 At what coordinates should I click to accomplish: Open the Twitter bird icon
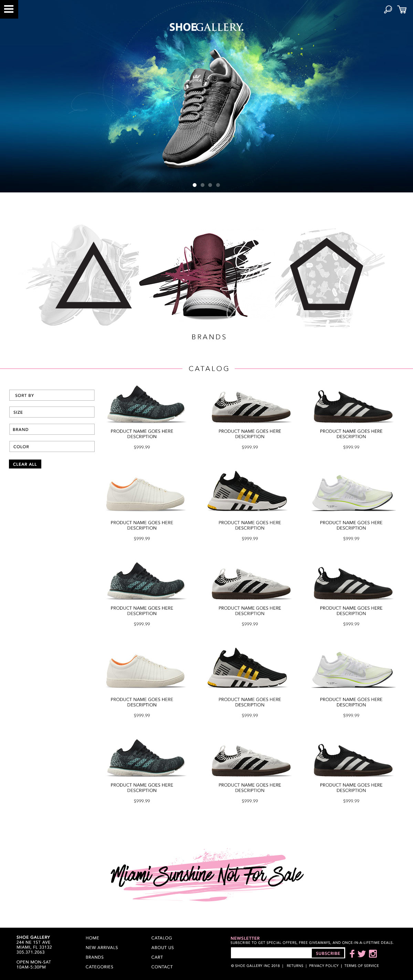pos(362,954)
